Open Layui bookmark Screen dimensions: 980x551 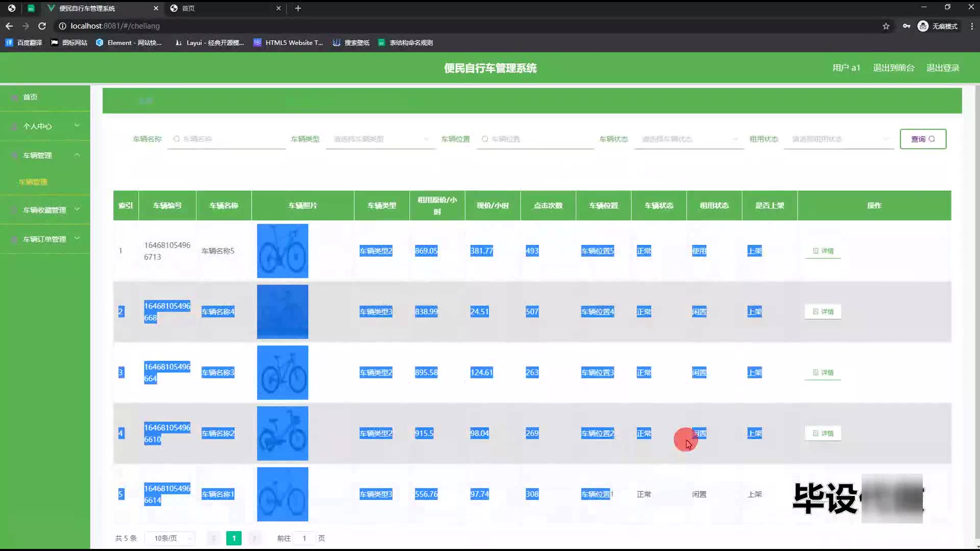pyautogui.click(x=209, y=43)
